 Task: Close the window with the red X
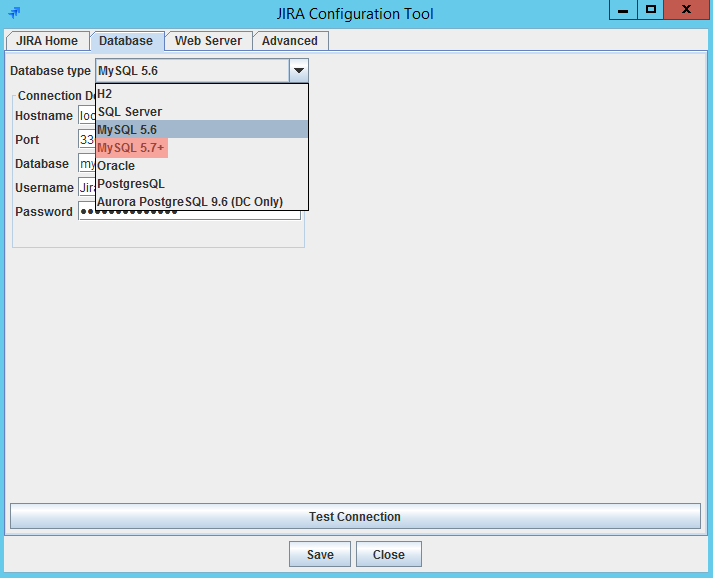686,10
